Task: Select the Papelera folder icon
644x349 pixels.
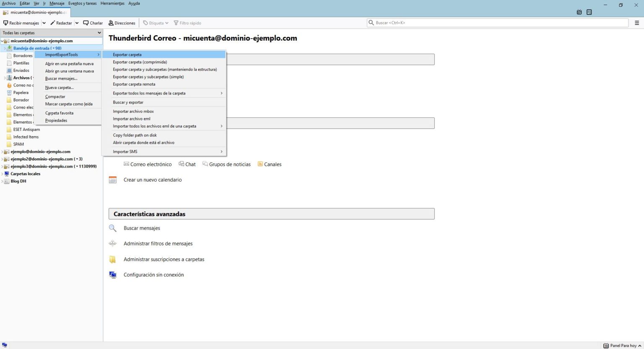Action: tap(9, 93)
